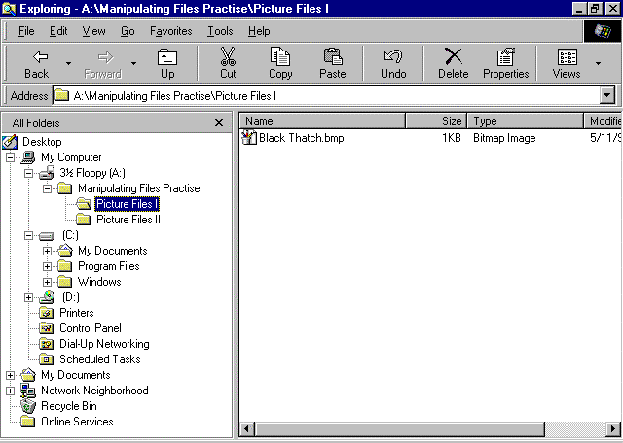Cut the selected item using the toolbar

(228, 63)
